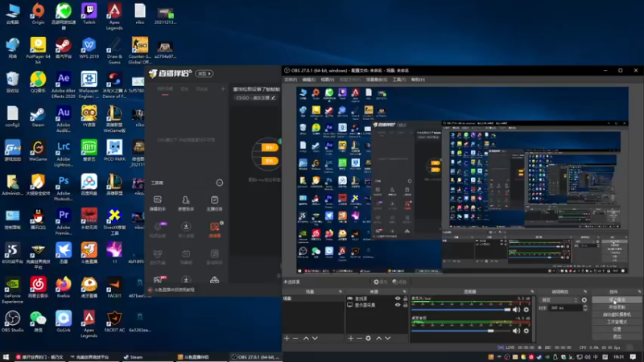
Task: Edit the CSGO stream title pencil icon
Action: tap(273, 97)
